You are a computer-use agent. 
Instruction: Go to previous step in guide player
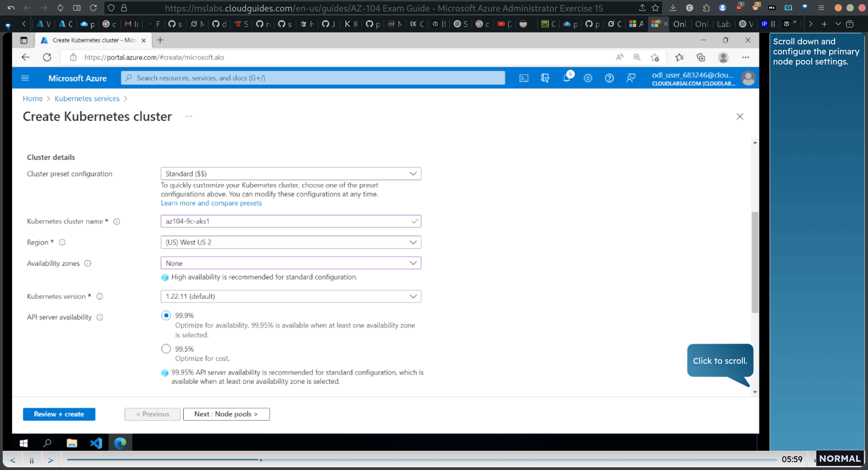[x=13, y=460]
